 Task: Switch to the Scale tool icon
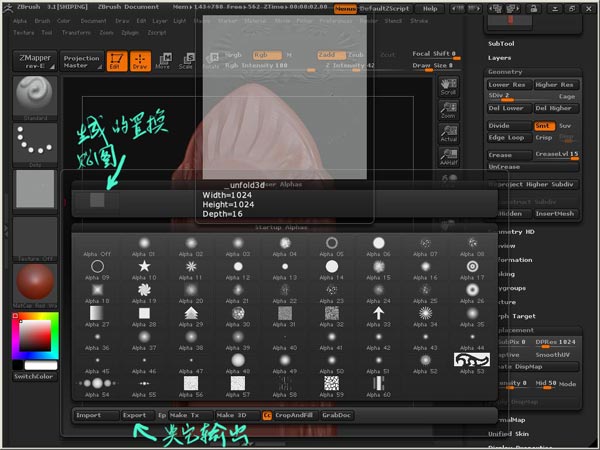click(x=186, y=61)
